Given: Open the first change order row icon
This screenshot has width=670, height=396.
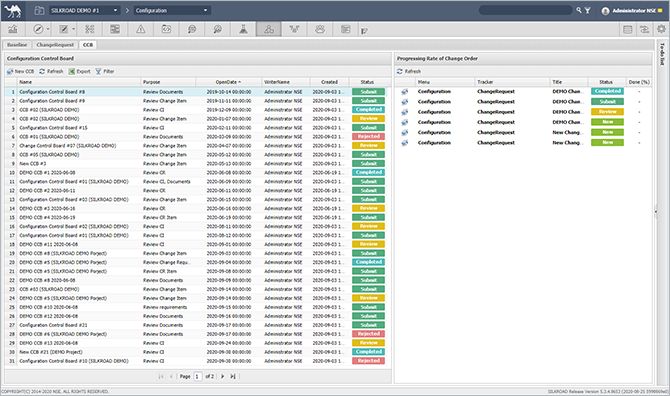Looking at the screenshot, I should click(x=405, y=91).
